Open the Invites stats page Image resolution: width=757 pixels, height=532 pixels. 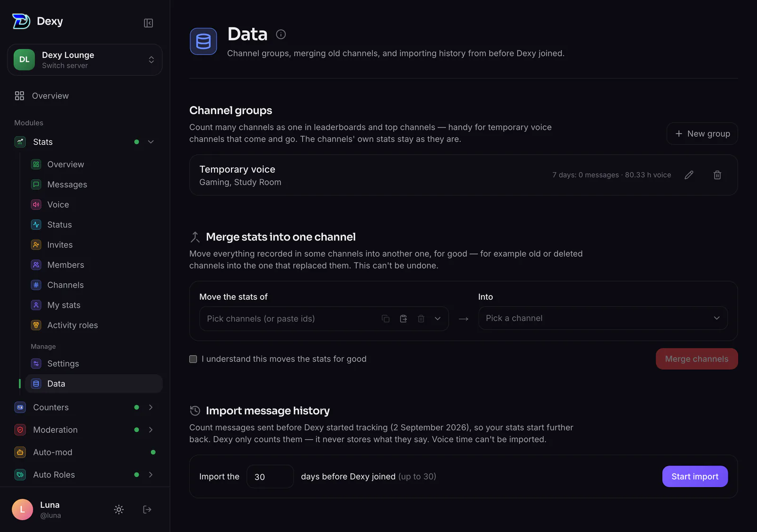[94, 245]
